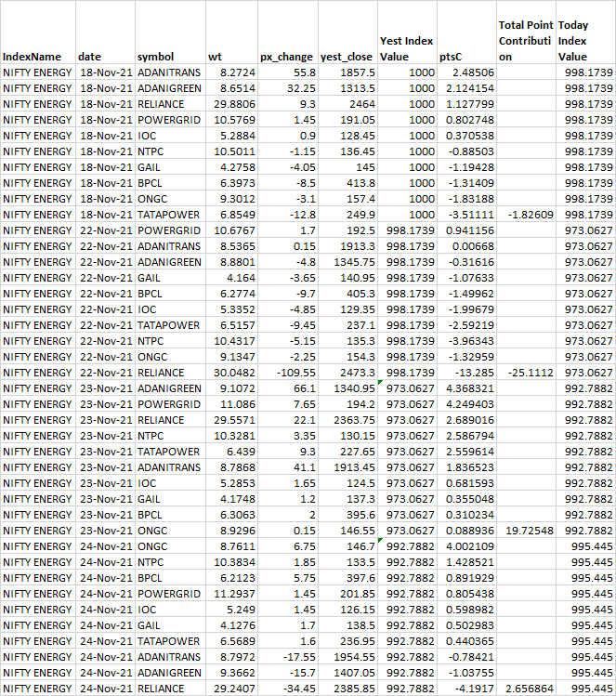Select px_change value 41.1
Screen dimensions: 616x696
tap(305, 467)
